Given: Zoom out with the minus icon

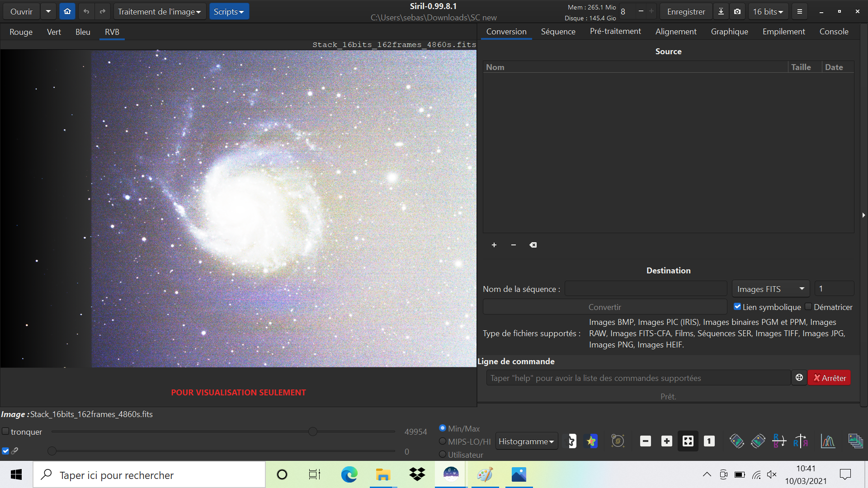Looking at the screenshot, I should point(646,441).
